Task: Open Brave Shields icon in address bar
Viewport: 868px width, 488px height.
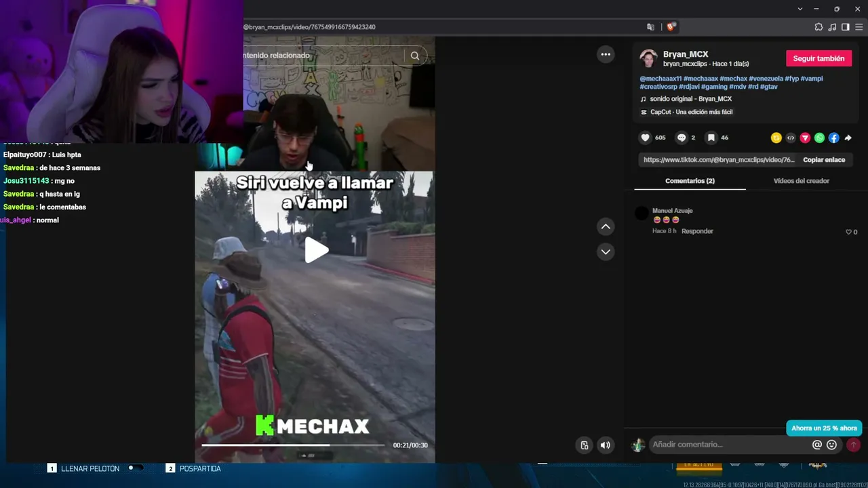Action: coord(671,27)
